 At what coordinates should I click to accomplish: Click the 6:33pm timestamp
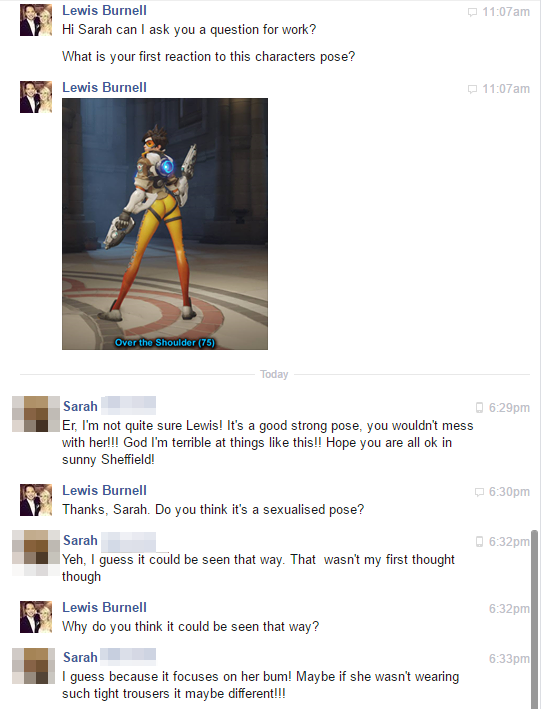point(509,659)
